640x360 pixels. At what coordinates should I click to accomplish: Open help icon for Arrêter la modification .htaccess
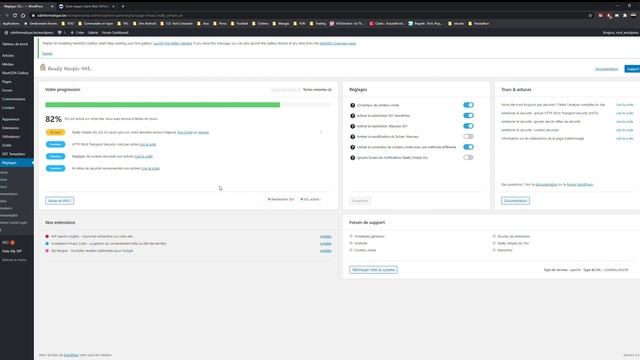(x=352, y=137)
